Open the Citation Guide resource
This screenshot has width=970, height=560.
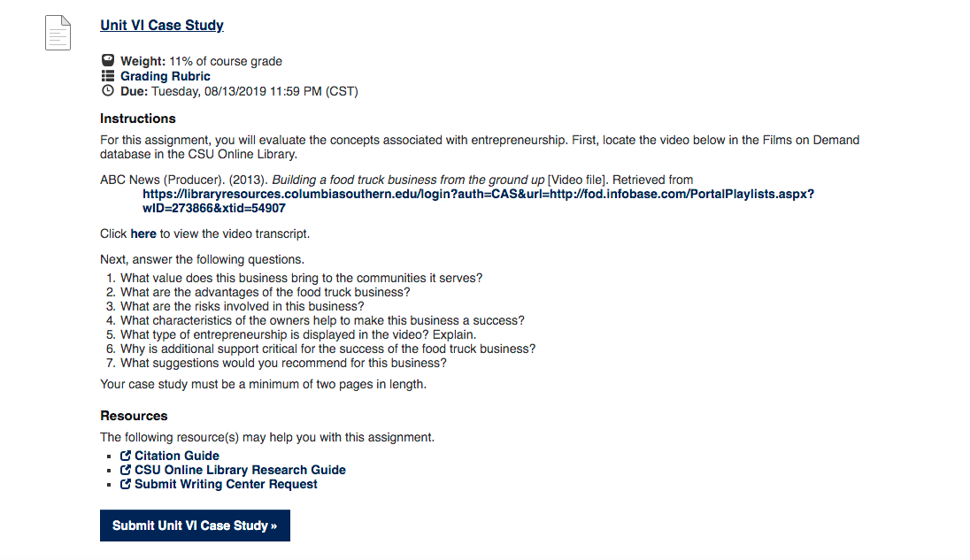click(x=177, y=456)
